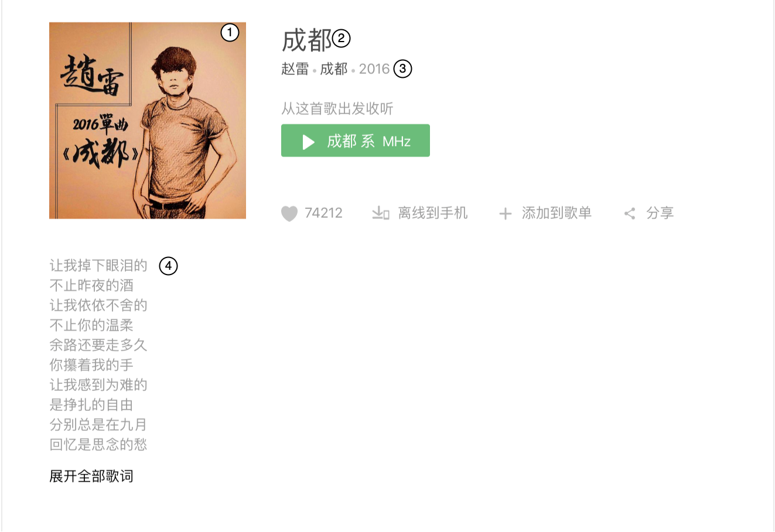This screenshot has height=532, width=775.
Task: Select the lyric line 分别总是在九月
Action: (x=98, y=424)
